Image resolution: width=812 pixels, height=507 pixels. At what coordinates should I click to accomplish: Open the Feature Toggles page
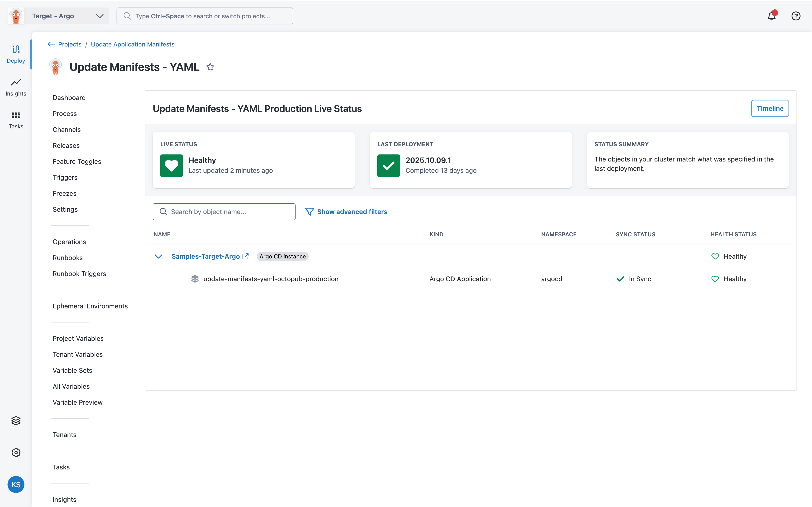[x=77, y=161]
